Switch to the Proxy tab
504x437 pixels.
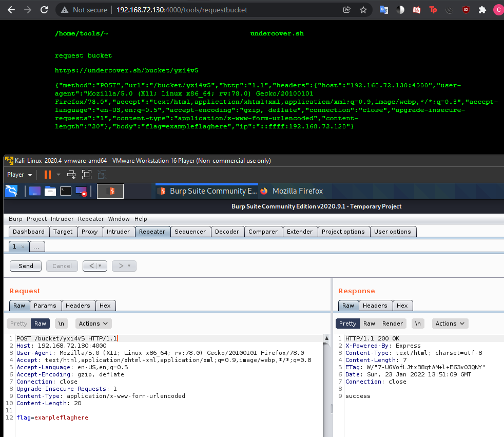90,232
